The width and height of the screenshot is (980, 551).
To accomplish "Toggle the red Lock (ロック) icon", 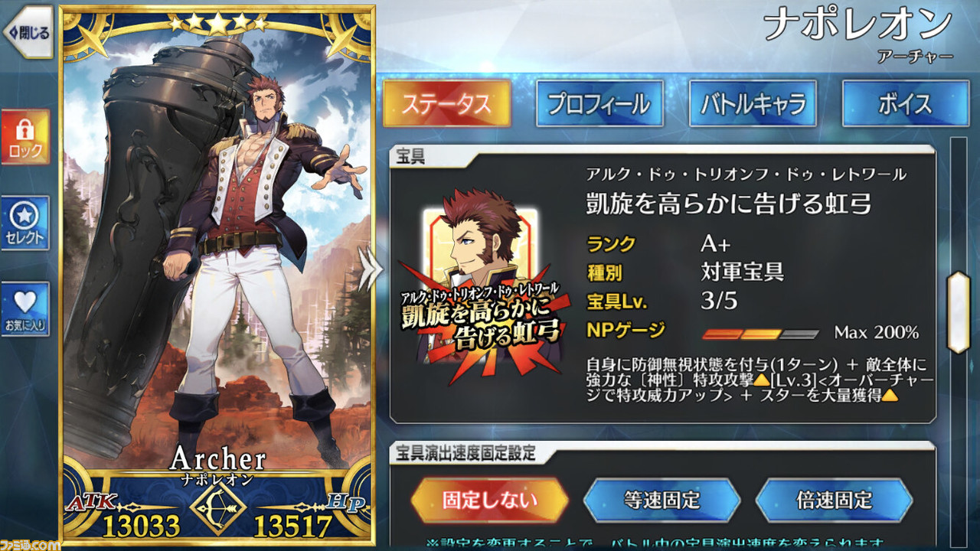I will pos(26,136).
